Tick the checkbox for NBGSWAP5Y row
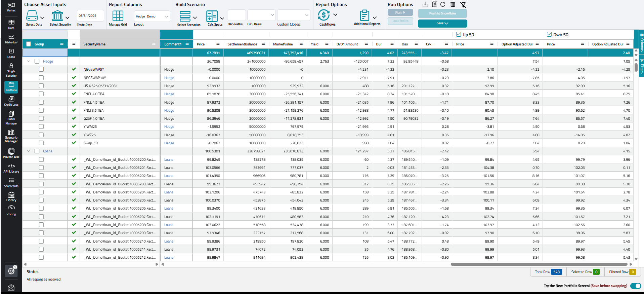Image resolution: width=644 pixels, height=294 pixels. click(x=41, y=69)
